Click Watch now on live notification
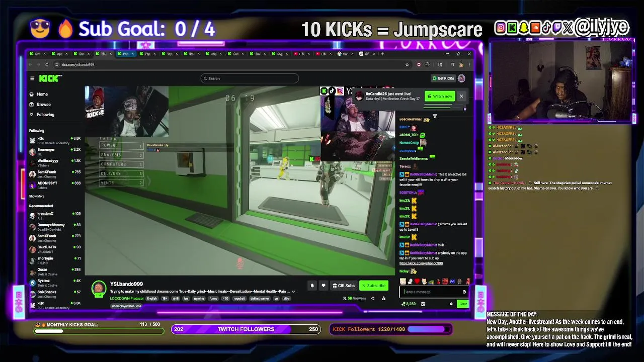The image size is (644, 362). [440, 96]
